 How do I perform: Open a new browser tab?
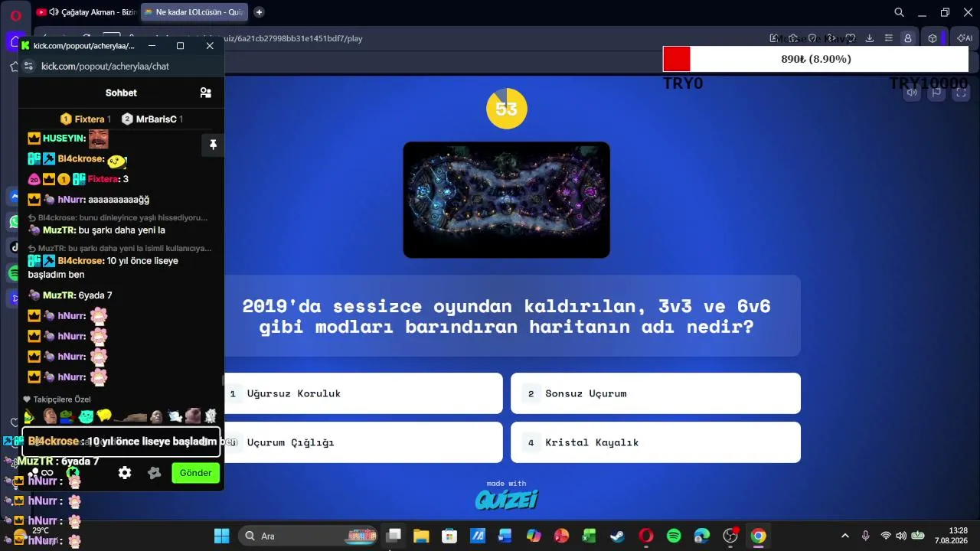click(x=259, y=12)
